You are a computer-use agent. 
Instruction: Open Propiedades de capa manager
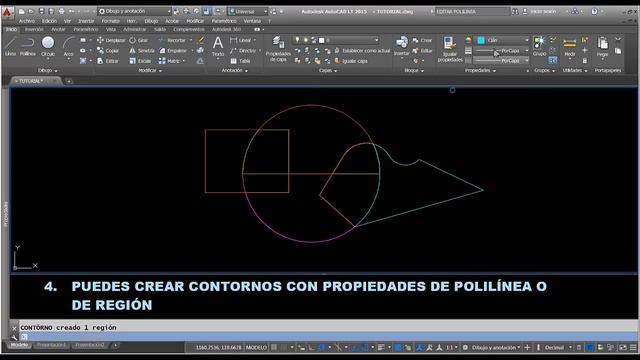point(278,49)
